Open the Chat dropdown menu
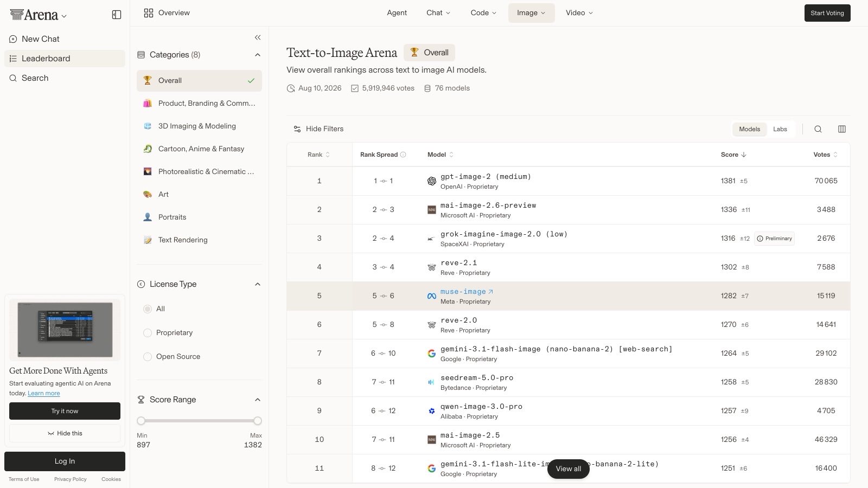This screenshot has width=868, height=488. tap(438, 13)
